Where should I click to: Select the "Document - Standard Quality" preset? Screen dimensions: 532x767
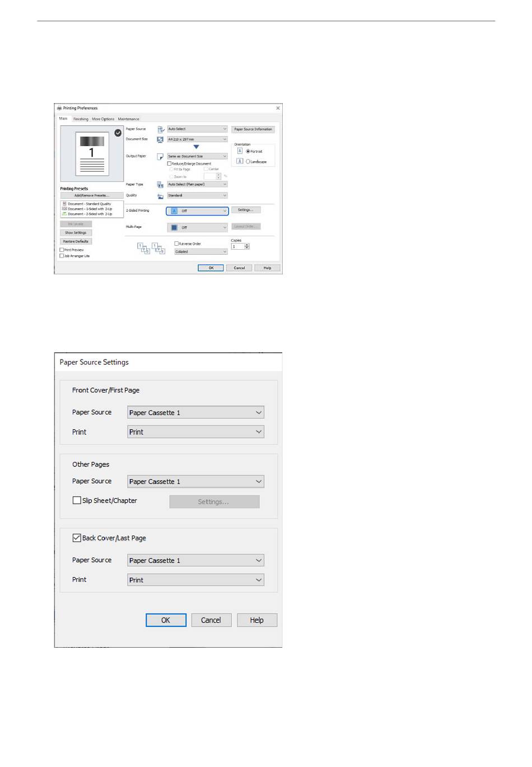(89, 204)
